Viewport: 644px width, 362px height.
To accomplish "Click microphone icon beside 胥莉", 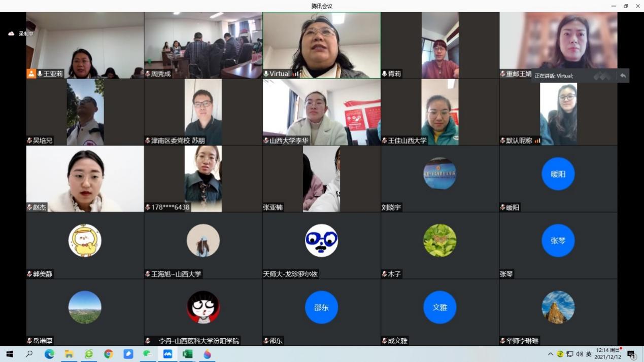I will (384, 74).
